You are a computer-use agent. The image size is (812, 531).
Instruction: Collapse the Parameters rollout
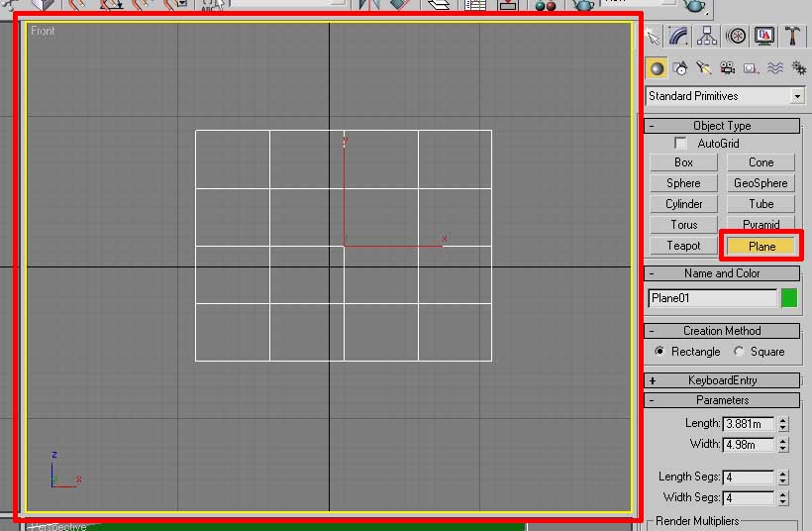pos(722,400)
